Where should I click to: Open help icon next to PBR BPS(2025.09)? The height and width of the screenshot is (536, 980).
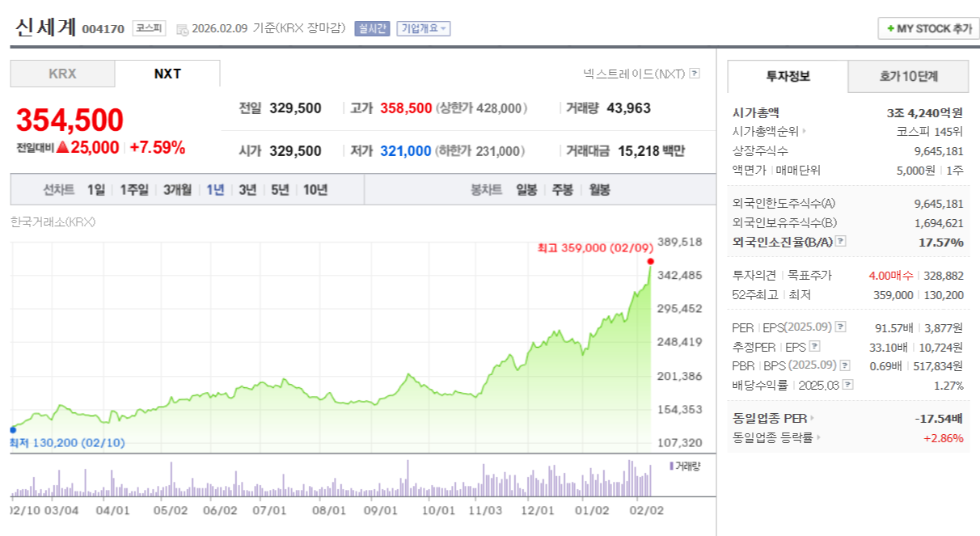tap(844, 366)
